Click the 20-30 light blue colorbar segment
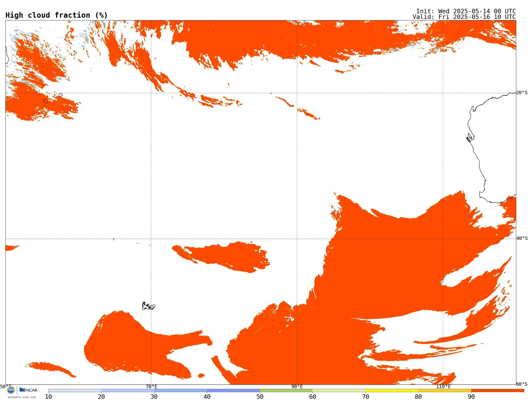532x400 pixels. pyautogui.click(x=128, y=391)
